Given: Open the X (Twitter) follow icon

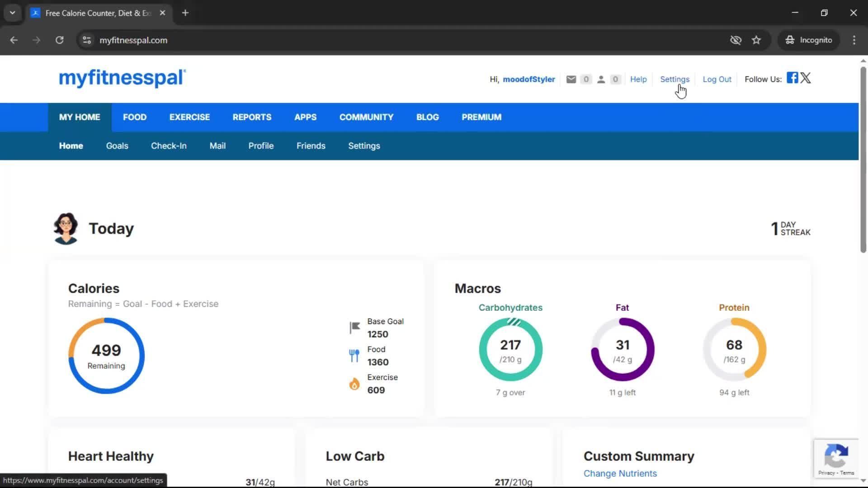Looking at the screenshot, I should click(x=806, y=78).
